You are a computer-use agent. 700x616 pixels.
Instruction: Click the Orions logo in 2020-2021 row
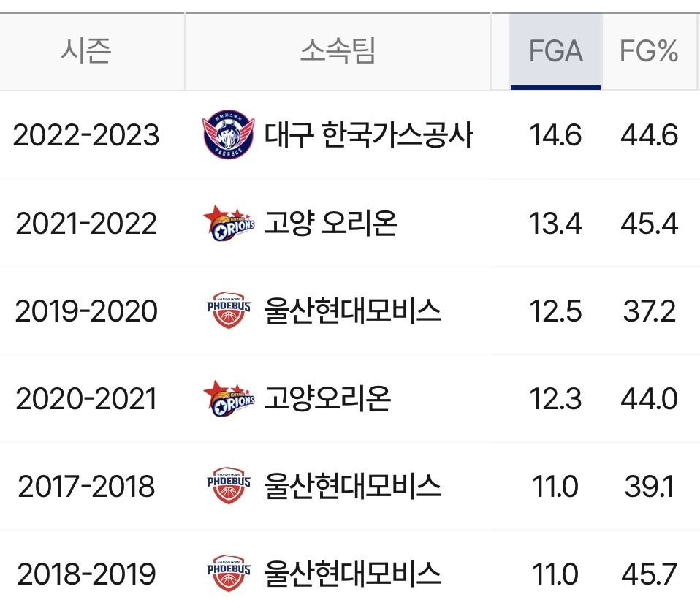(x=229, y=399)
